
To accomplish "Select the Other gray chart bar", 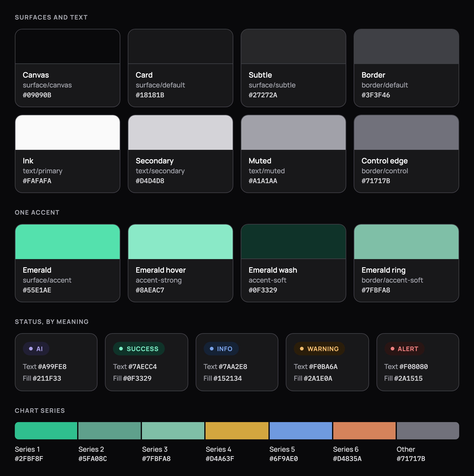I will (x=428, y=431).
